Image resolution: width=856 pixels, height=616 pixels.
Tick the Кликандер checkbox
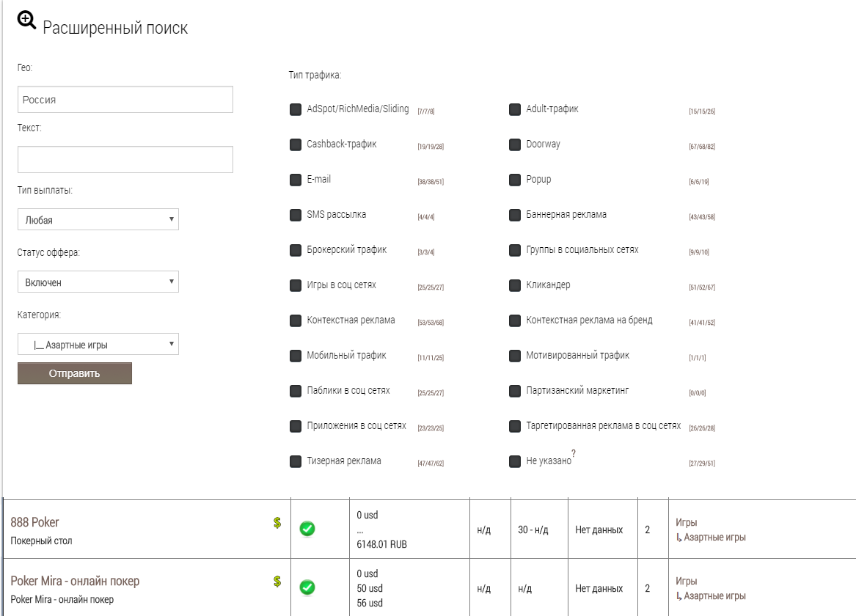pyautogui.click(x=515, y=285)
